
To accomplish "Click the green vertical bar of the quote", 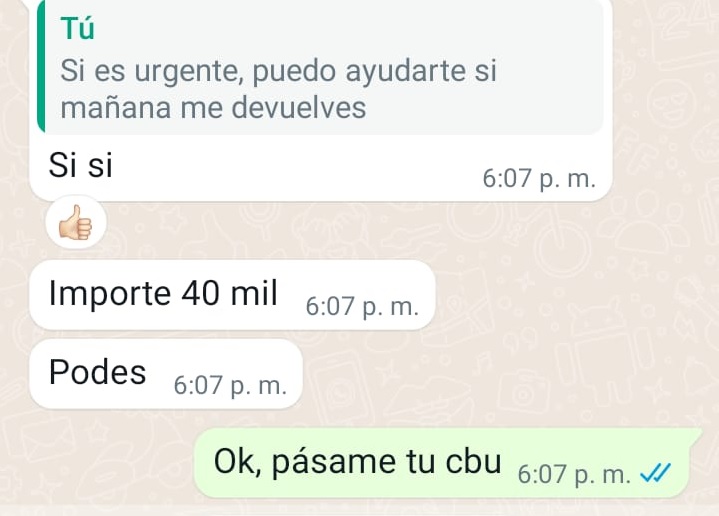I will pyautogui.click(x=41, y=67).
